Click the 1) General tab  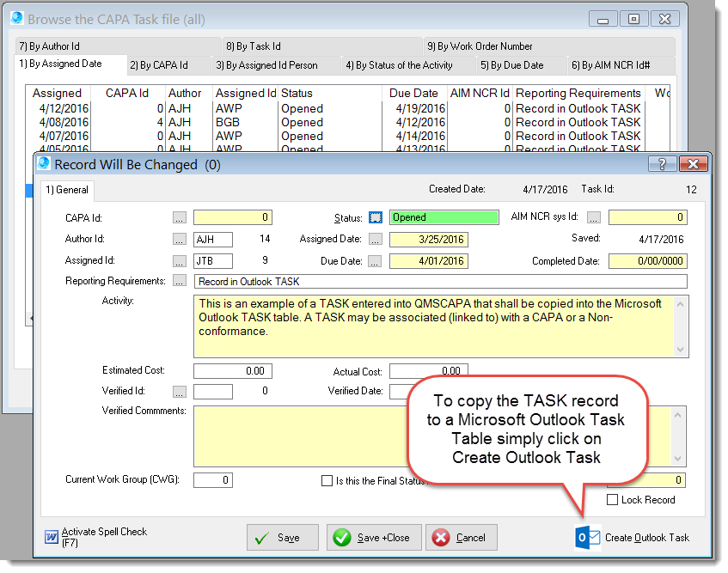[66, 190]
